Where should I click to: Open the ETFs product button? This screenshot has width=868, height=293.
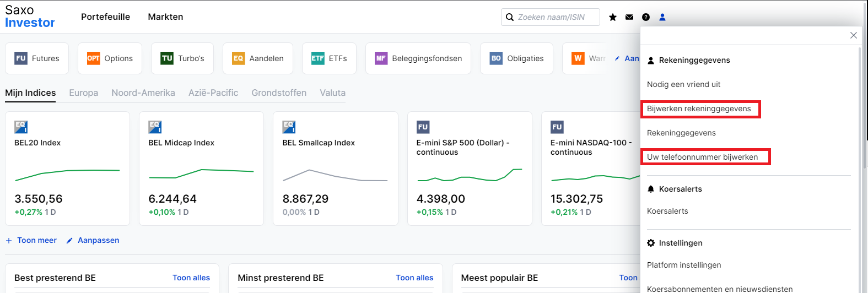tap(329, 58)
